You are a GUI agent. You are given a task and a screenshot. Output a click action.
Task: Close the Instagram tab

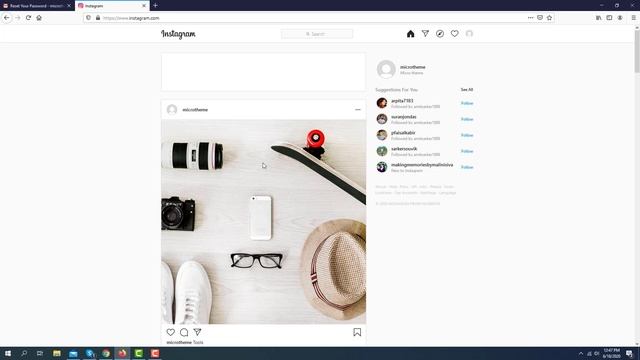pyautogui.click(x=144, y=6)
